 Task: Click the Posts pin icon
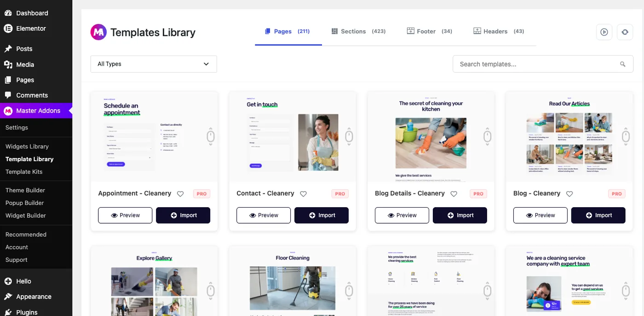(8, 49)
